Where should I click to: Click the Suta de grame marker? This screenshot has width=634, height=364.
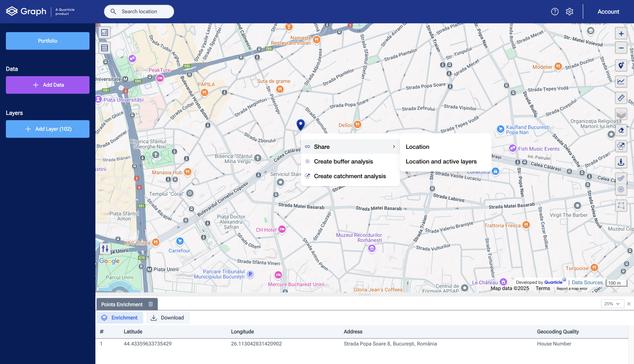(280, 89)
